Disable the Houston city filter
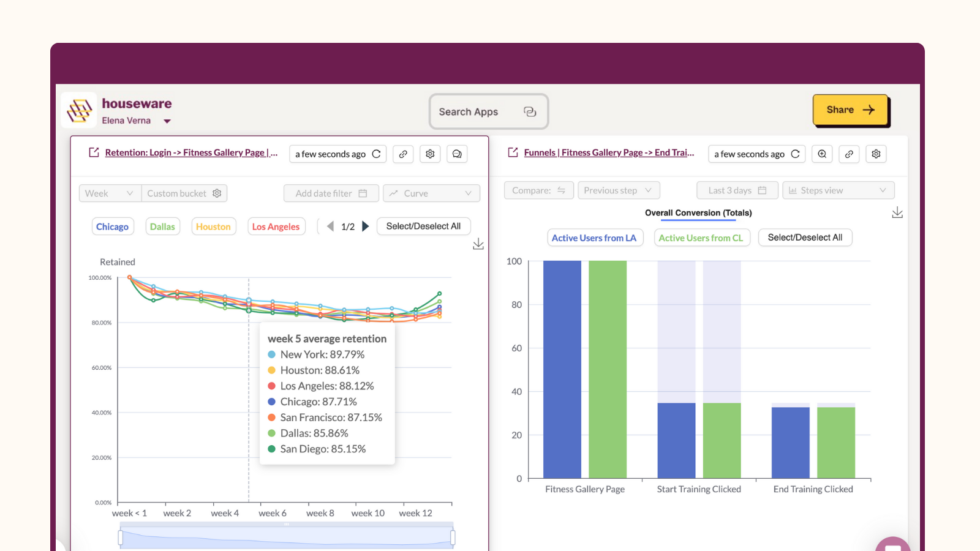The image size is (980, 551). (213, 226)
